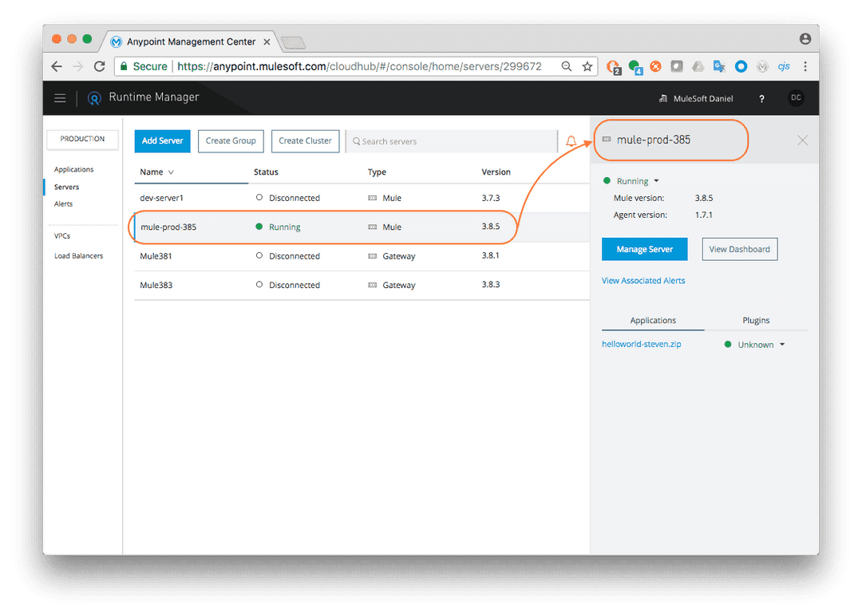Viewport: 862px width, 616px height.
Task: Click the Manage Server button
Action: click(x=644, y=249)
